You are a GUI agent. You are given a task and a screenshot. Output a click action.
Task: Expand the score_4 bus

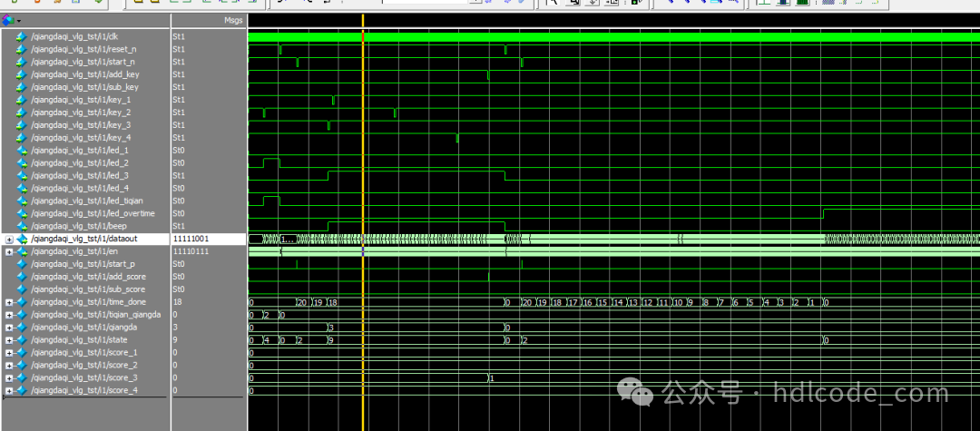pyautogui.click(x=9, y=390)
